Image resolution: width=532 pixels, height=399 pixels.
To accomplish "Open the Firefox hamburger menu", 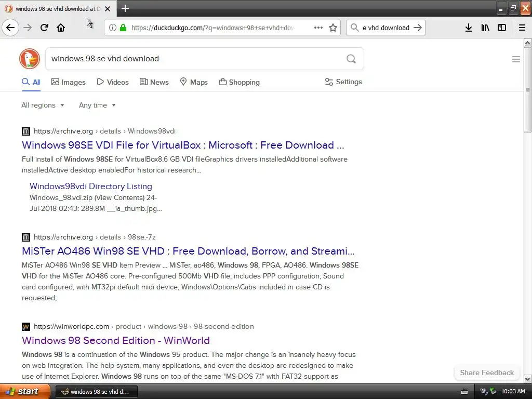I will click(522, 28).
